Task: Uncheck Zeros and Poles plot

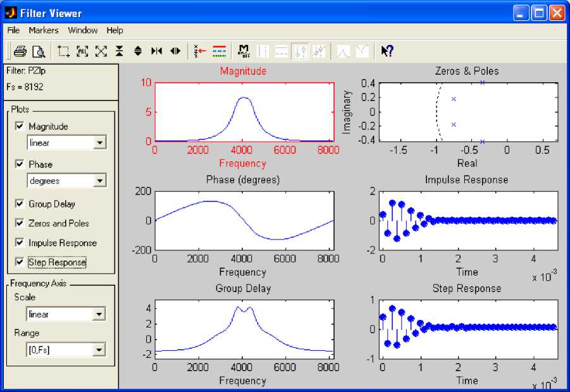Action: (x=19, y=223)
